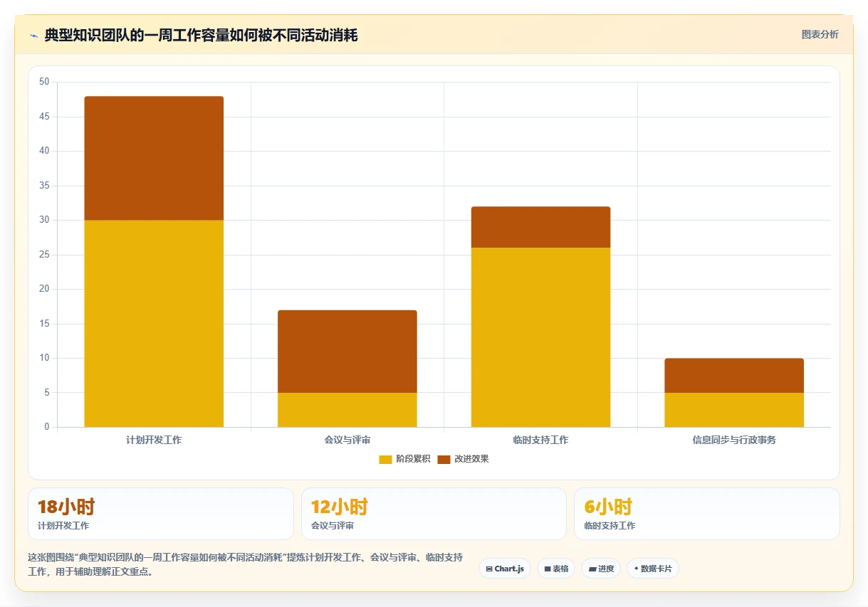Viewport: 868px width, 607px height.
Task: Click the 表格 tag
Action: click(x=556, y=569)
